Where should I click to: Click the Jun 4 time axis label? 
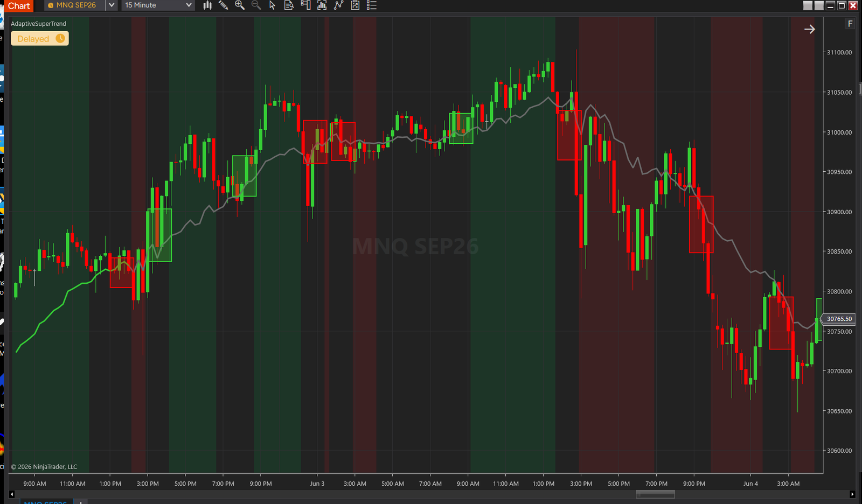point(750,484)
